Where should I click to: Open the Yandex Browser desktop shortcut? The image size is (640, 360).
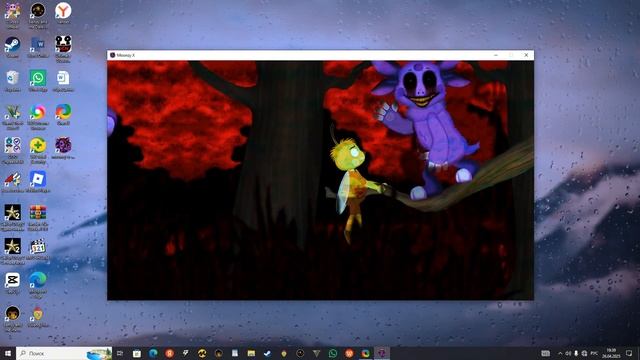tap(63, 11)
